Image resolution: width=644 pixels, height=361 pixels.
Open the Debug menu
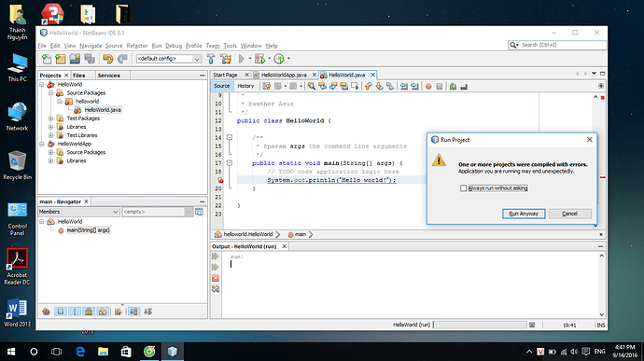(174, 46)
